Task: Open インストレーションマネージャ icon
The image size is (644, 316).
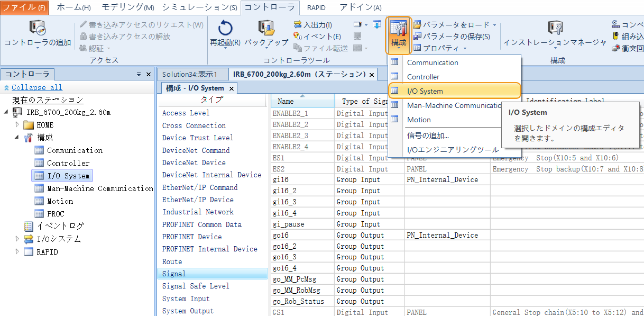Action: point(554,29)
